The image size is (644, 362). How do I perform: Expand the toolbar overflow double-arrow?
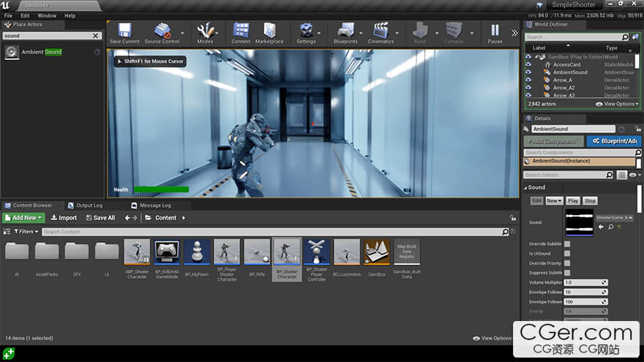pos(514,33)
